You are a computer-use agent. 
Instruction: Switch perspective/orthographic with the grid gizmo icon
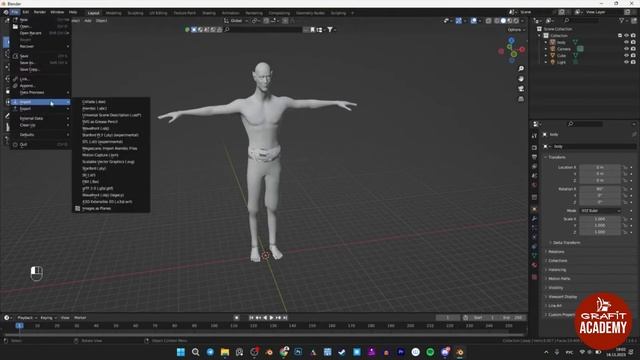point(521,99)
